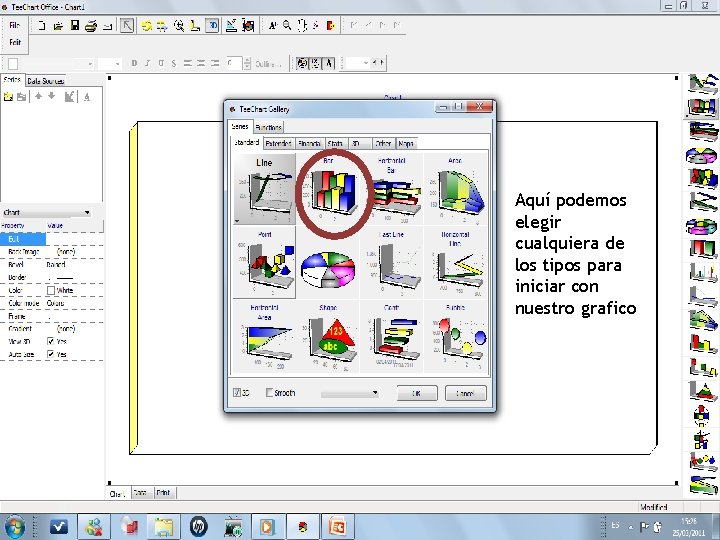This screenshot has height=540, width=720.
Task: Click the Add series icon in Series panel
Action: click(x=8, y=96)
